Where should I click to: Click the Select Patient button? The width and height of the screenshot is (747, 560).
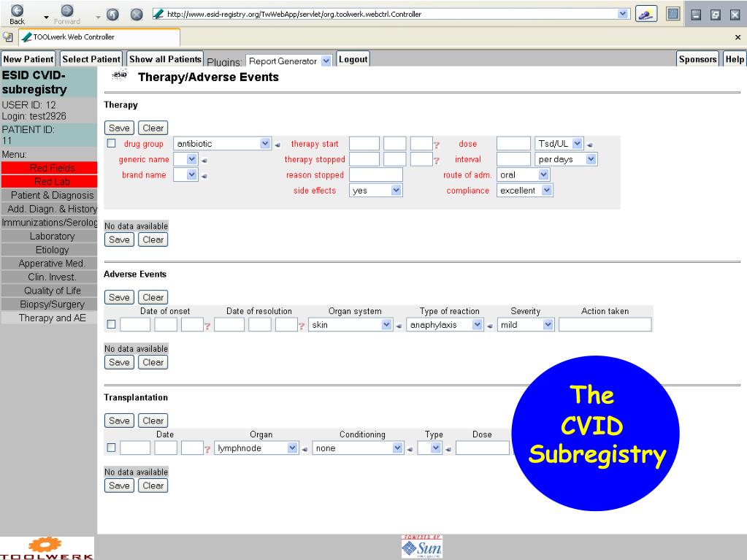[91, 59]
